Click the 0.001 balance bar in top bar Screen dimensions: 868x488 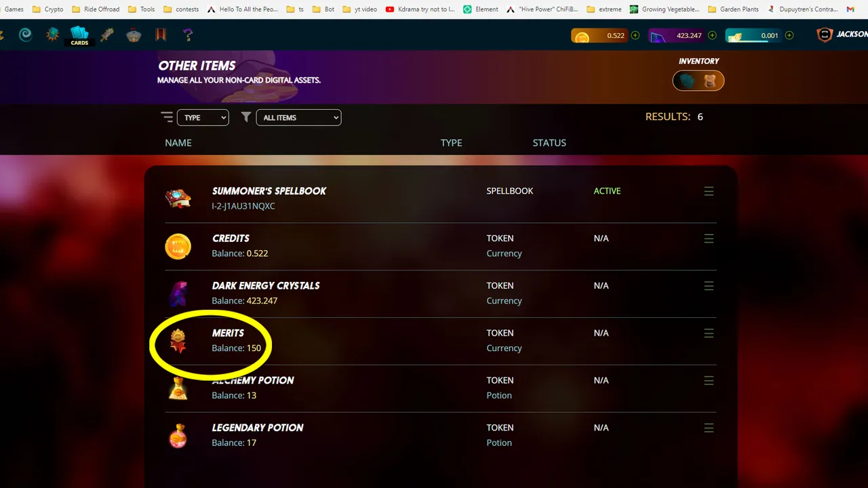[x=753, y=35]
